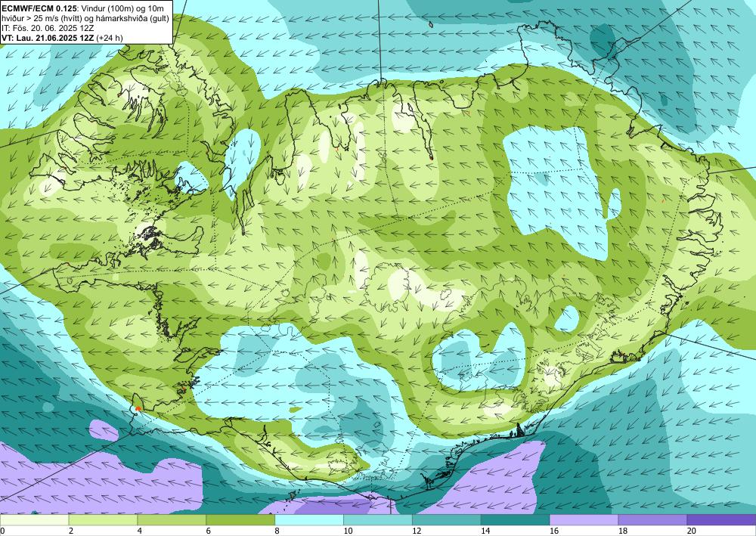Click the "VT: Lau. 21.06.2025 12Z" valid time
Image resolution: width=756 pixels, height=536 pixels.
[48, 38]
